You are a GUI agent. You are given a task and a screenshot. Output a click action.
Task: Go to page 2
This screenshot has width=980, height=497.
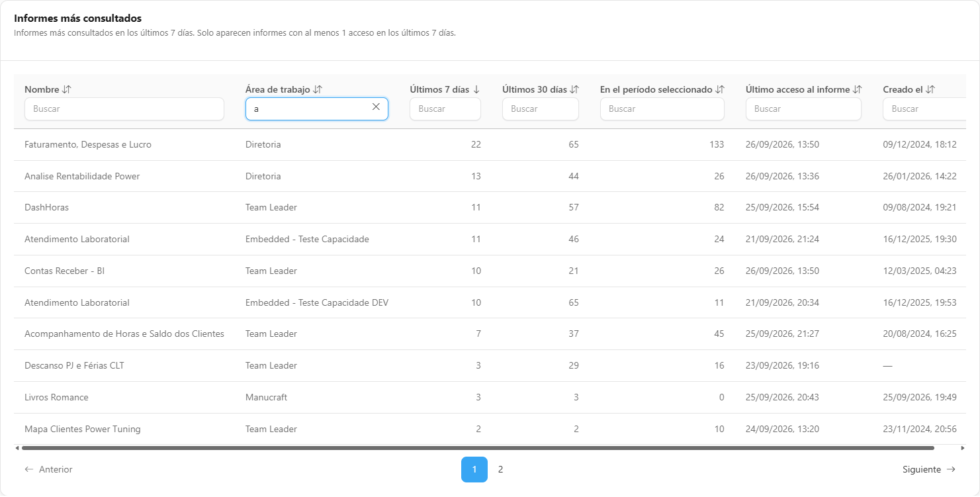point(501,469)
